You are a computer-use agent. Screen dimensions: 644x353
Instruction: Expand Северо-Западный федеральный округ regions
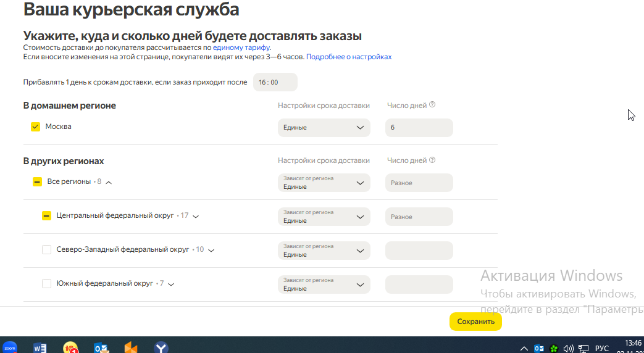211,251
